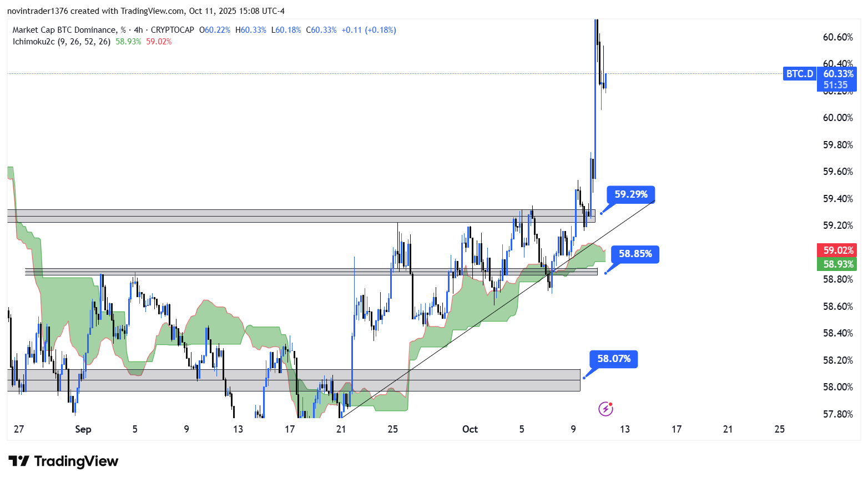Click the 58.00% level on price axis

[837, 387]
